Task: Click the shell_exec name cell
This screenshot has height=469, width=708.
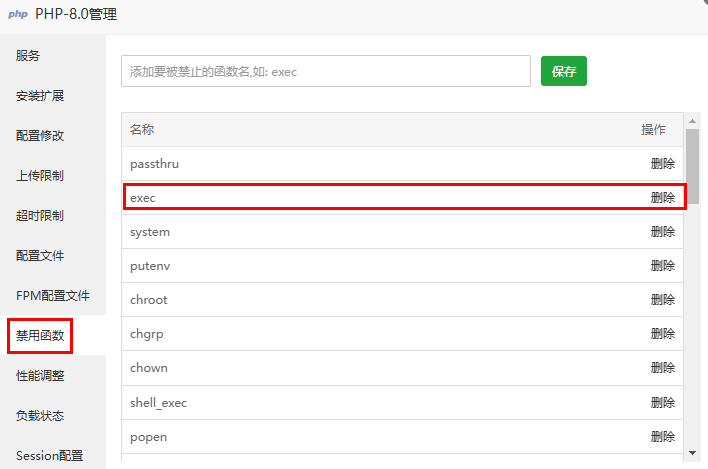Action: pyautogui.click(x=158, y=403)
